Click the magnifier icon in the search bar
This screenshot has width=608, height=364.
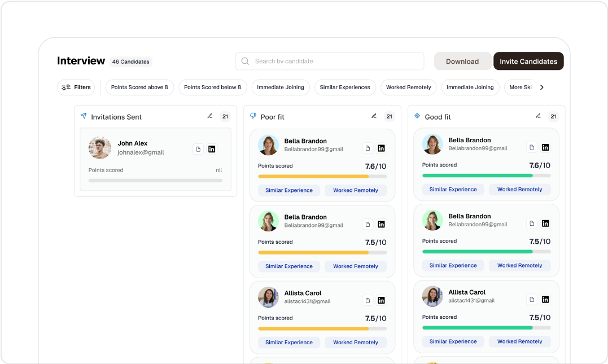point(245,62)
